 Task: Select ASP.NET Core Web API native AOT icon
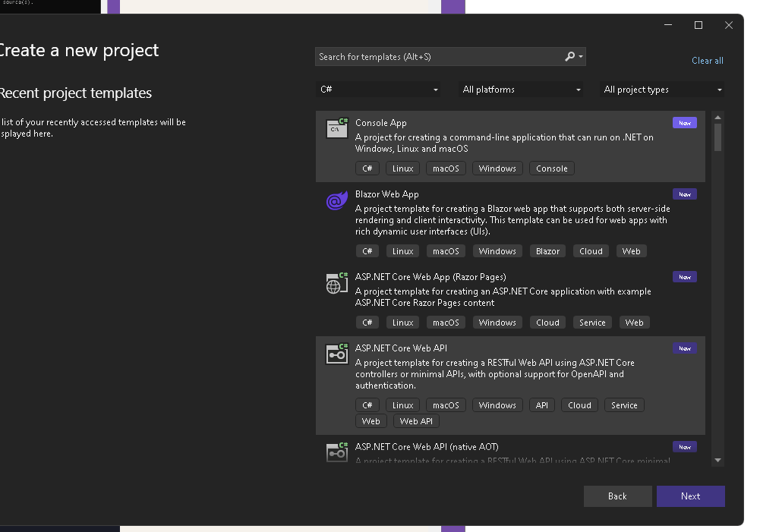click(337, 452)
